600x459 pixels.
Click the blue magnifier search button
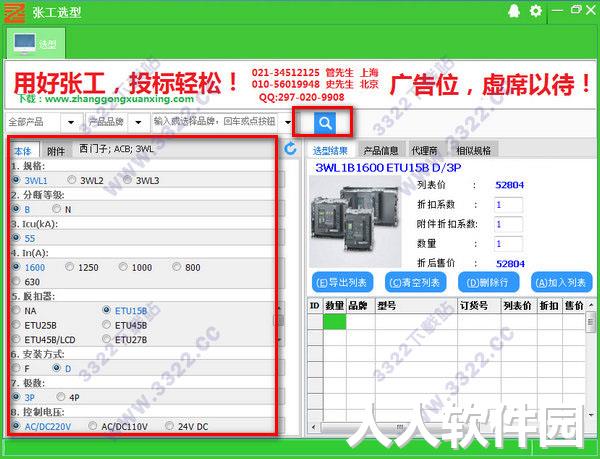click(x=324, y=123)
